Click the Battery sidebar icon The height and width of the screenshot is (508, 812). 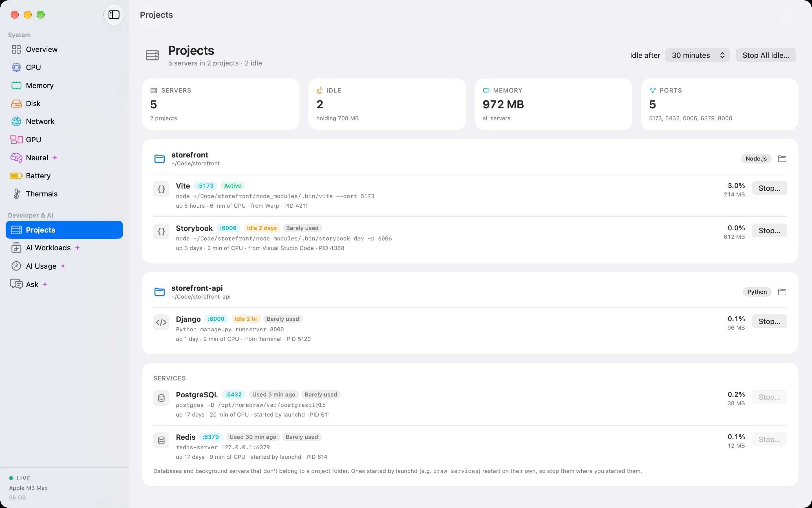tap(16, 176)
